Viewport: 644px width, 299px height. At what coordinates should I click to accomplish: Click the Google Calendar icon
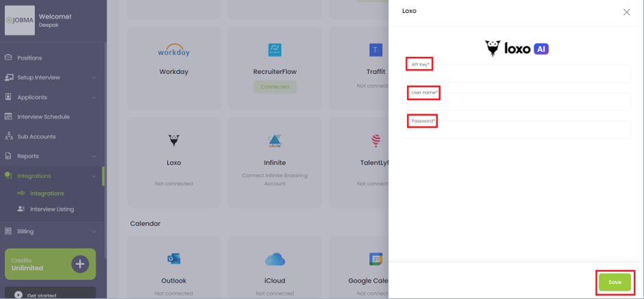(x=376, y=259)
